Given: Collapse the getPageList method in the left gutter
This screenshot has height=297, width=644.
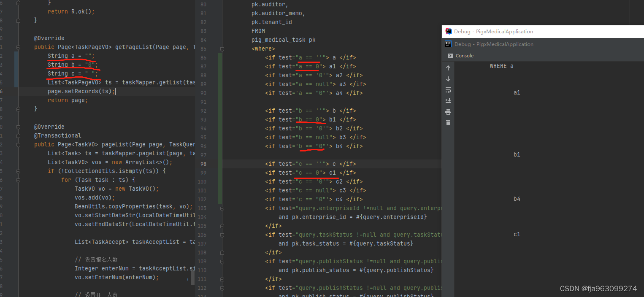Looking at the screenshot, I should tap(18, 47).
